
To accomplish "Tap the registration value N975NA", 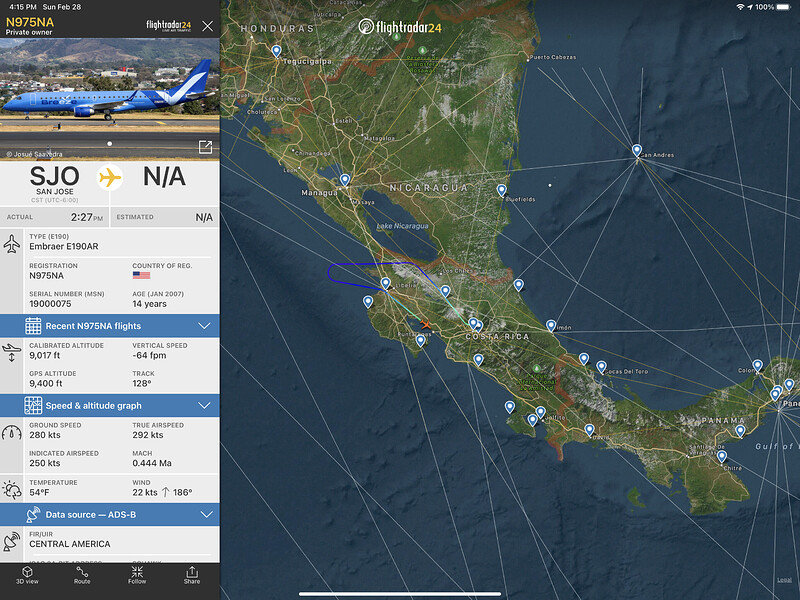I will click(x=46, y=276).
